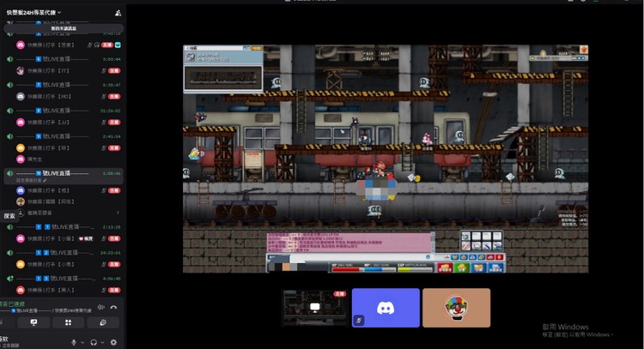Image resolution: width=644 pixels, height=349 pixels.
Task: Join the 8號LIVE直播 voice channel
Action: click(64, 111)
